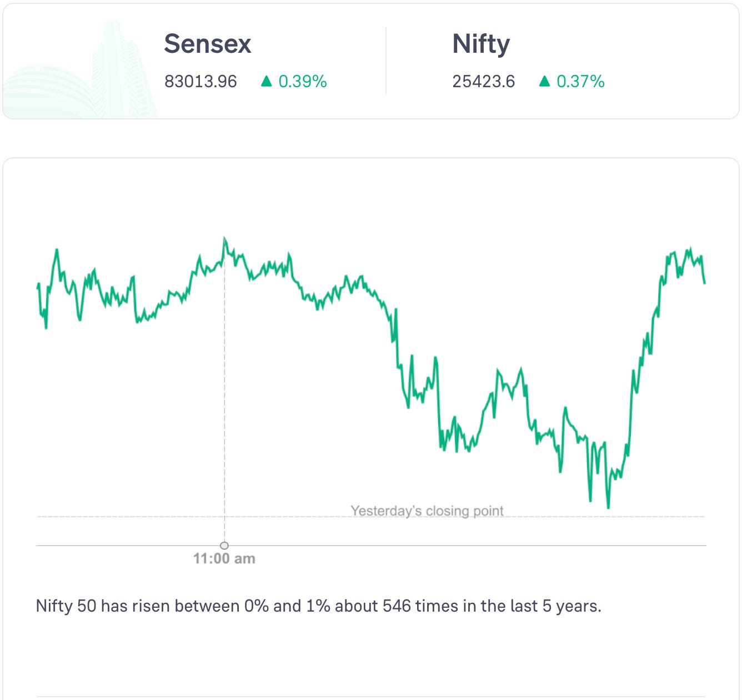Select the Nifty value 25423.6
The image size is (742, 700).
pos(483,82)
